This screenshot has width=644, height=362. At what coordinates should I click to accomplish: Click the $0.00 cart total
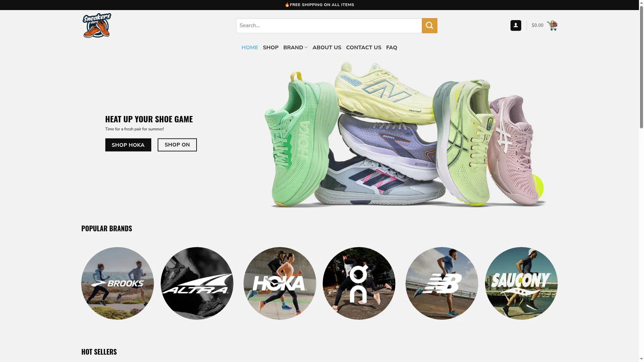pyautogui.click(x=537, y=25)
